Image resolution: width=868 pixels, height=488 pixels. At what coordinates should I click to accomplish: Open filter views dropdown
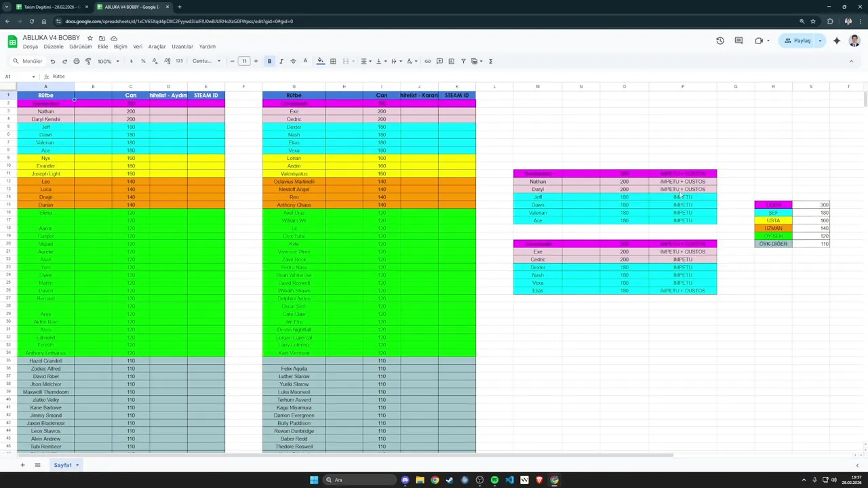coord(475,61)
